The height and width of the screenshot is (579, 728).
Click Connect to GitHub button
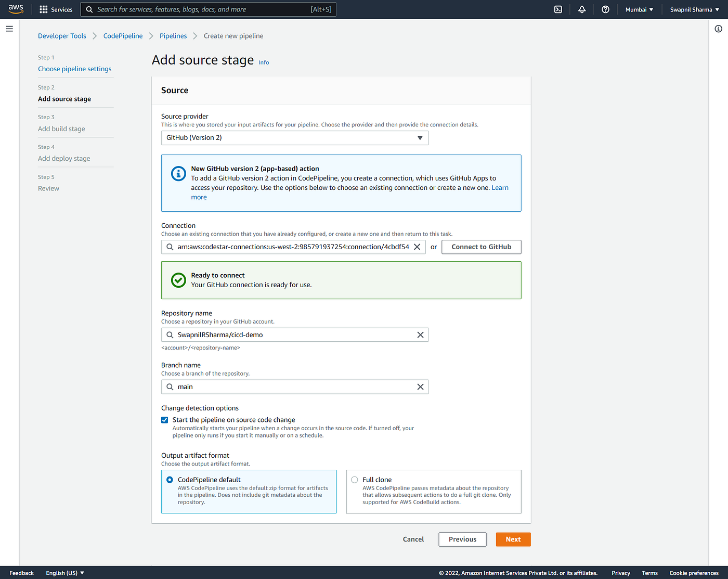482,247
